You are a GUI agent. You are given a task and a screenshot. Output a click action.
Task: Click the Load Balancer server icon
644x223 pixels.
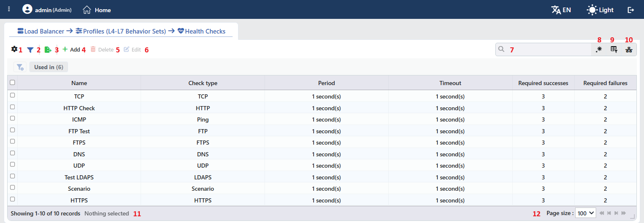click(x=21, y=31)
